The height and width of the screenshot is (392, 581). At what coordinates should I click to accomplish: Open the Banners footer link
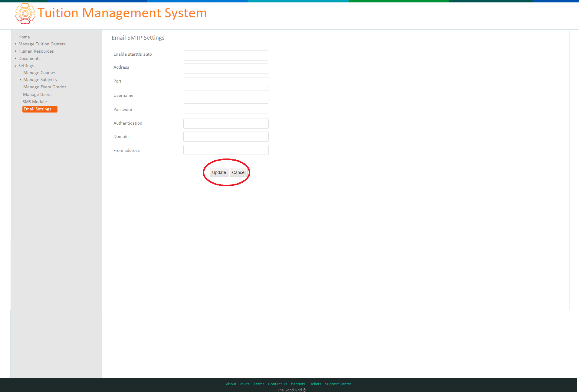pyautogui.click(x=298, y=384)
